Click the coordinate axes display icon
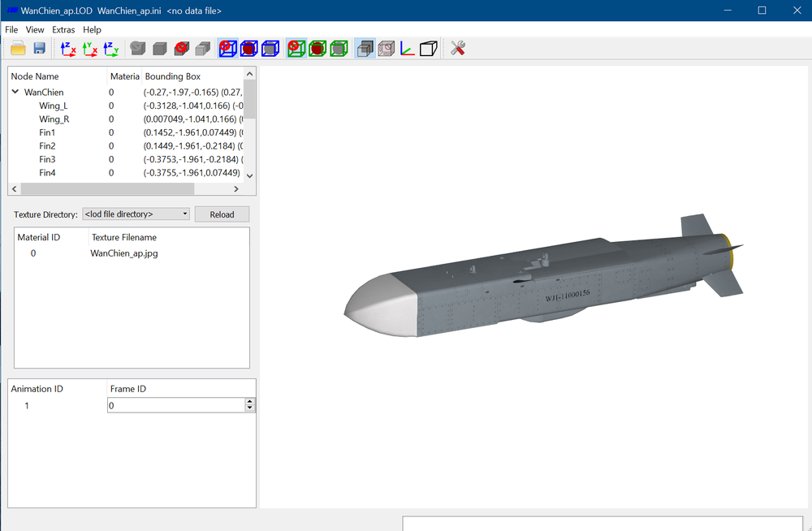Screen dimensions: 812x531 [x=408, y=49]
